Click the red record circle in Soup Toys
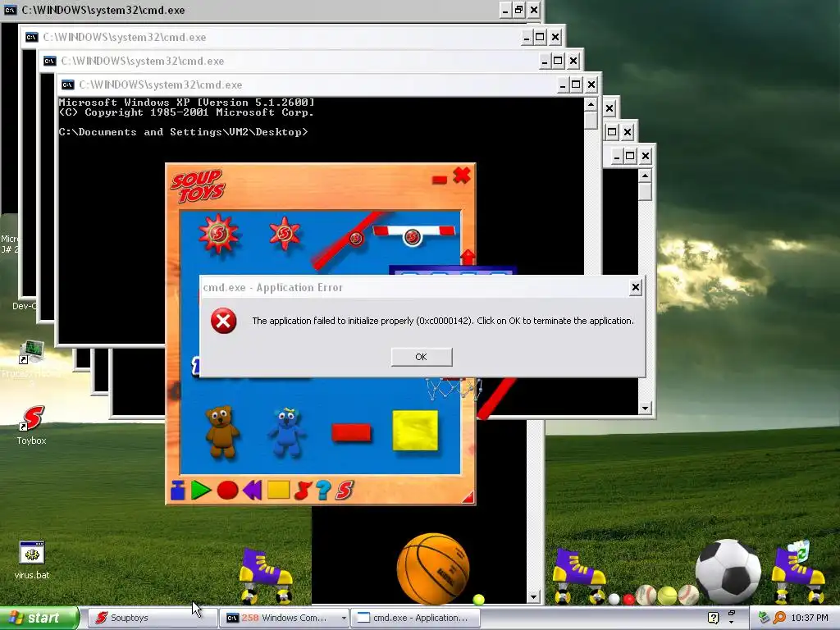This screenshot has width=840, height=630. click(227, 491)
